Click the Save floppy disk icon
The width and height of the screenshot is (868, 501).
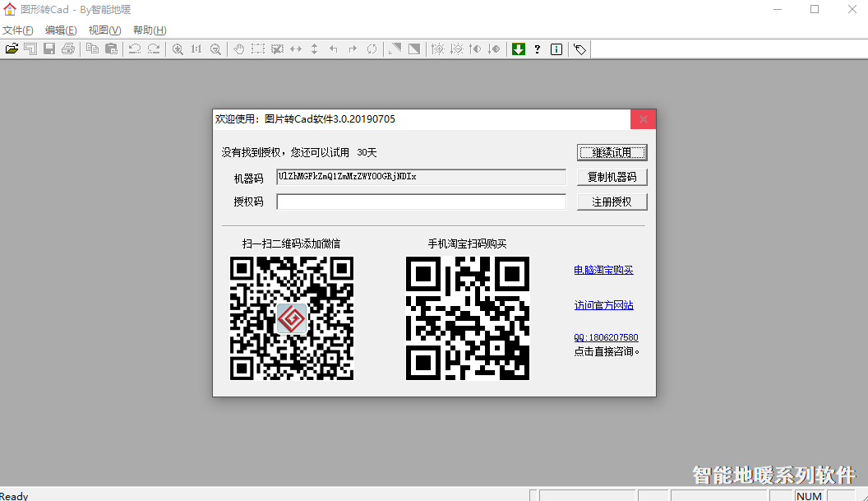pyautogui.click(x=49, y=49)
